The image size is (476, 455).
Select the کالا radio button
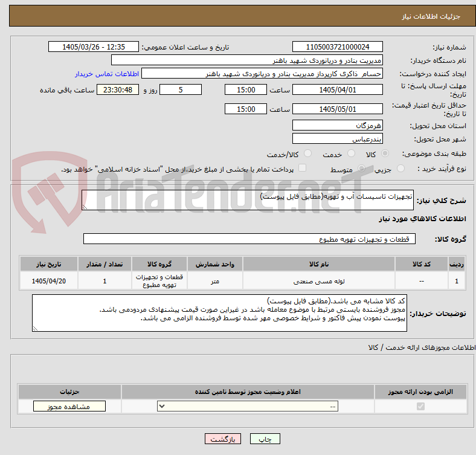tap(385, 153)
